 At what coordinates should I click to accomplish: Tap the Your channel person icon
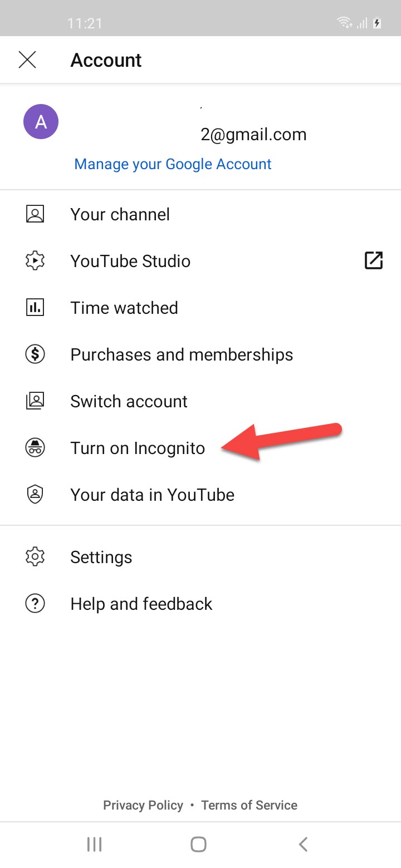coord(35,214)
